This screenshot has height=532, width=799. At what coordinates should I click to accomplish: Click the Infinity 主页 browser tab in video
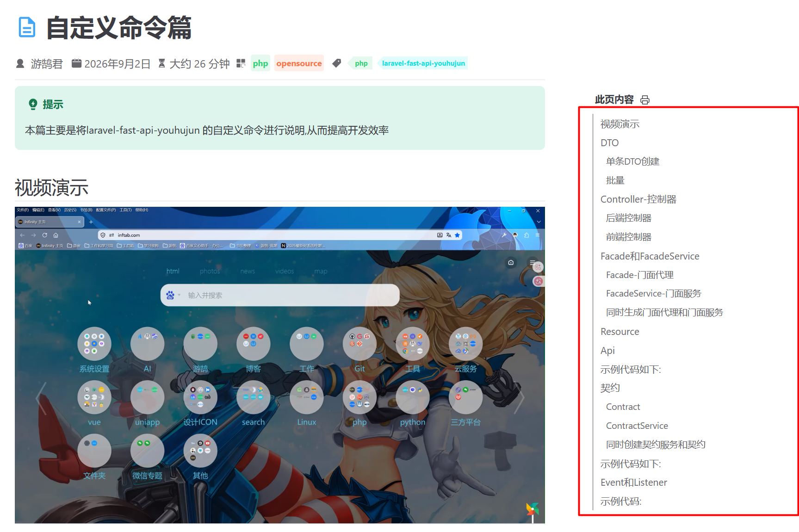[50, 222]
